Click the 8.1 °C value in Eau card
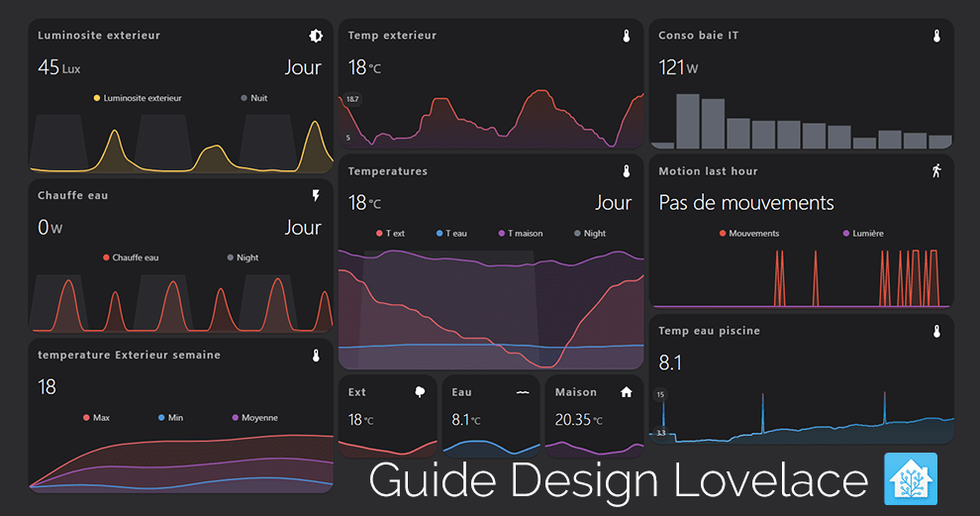Viewport: 980px width, 516px height. click(x=466, y=420)
